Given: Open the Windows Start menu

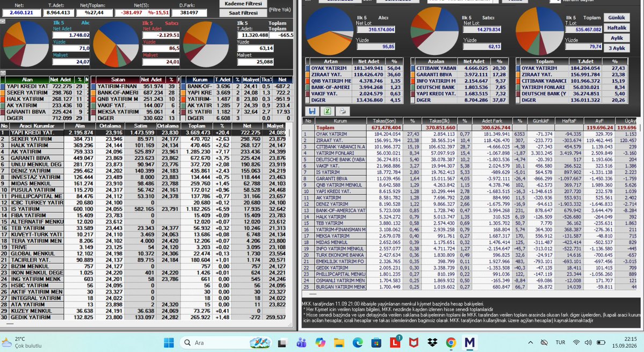Looking at the screenshot, I should [169, 342].
